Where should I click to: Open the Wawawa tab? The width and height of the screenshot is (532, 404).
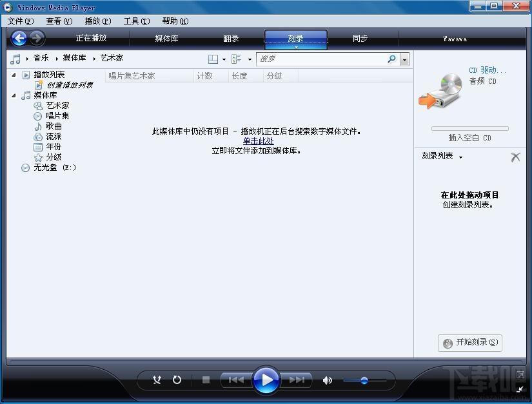(455, 39)
